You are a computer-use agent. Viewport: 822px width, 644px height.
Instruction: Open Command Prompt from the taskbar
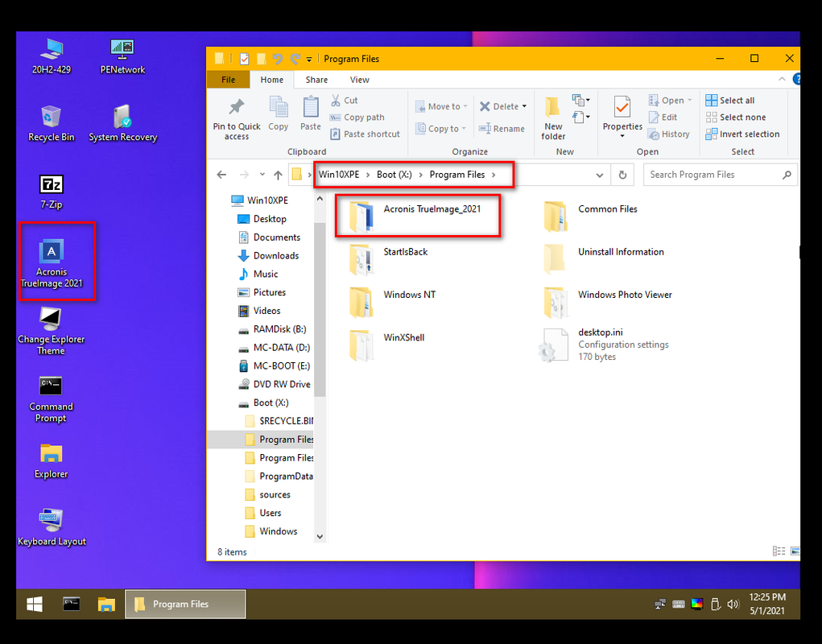click(x=71, y=605)
